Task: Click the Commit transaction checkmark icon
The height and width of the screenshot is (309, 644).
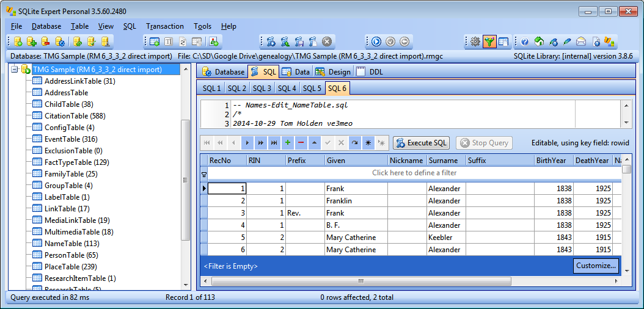Action: 390,42
